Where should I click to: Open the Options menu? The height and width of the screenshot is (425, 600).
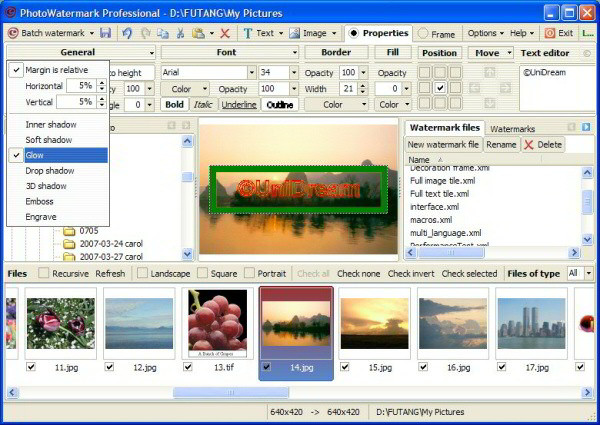click(x=486, y=33)
